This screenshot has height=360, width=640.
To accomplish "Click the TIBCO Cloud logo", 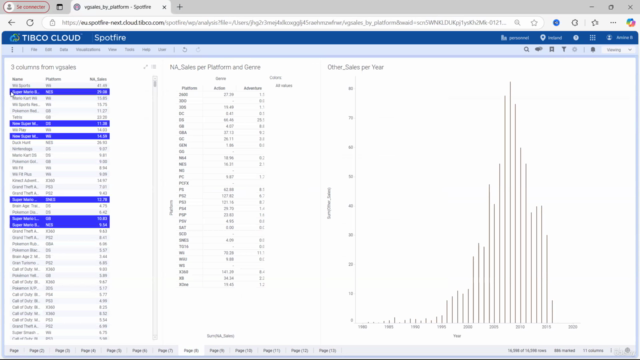I will 46,38.
